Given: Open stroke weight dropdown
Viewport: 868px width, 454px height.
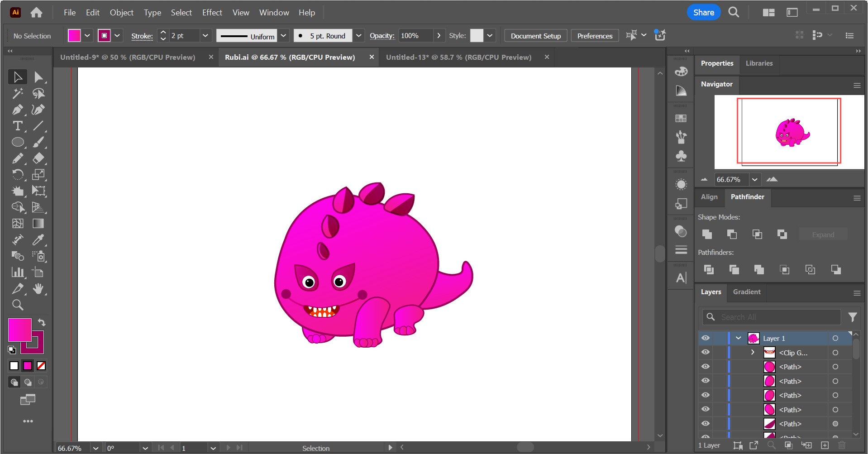Looking at the screenshot, I should point(205,35).
